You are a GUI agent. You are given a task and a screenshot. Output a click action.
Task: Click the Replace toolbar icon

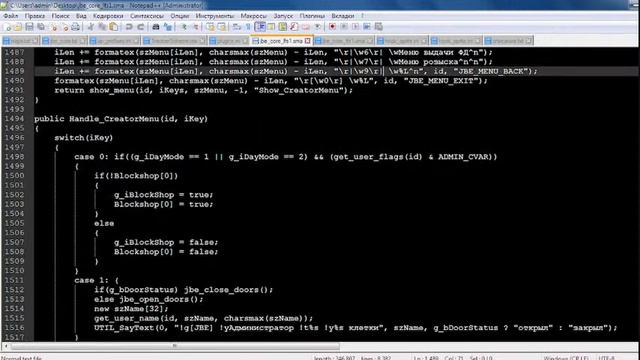(167, 27)
